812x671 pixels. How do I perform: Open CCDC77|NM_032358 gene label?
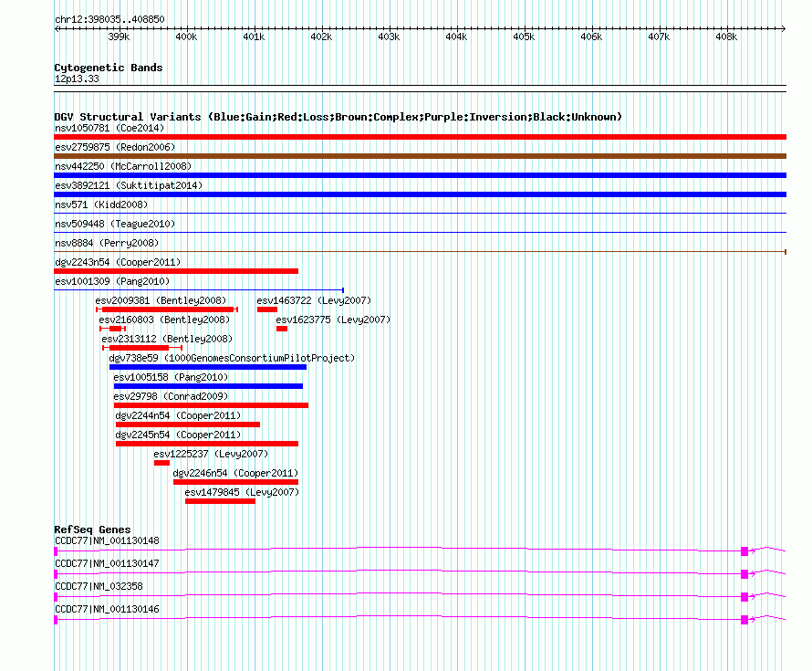(x=99, y=586)
